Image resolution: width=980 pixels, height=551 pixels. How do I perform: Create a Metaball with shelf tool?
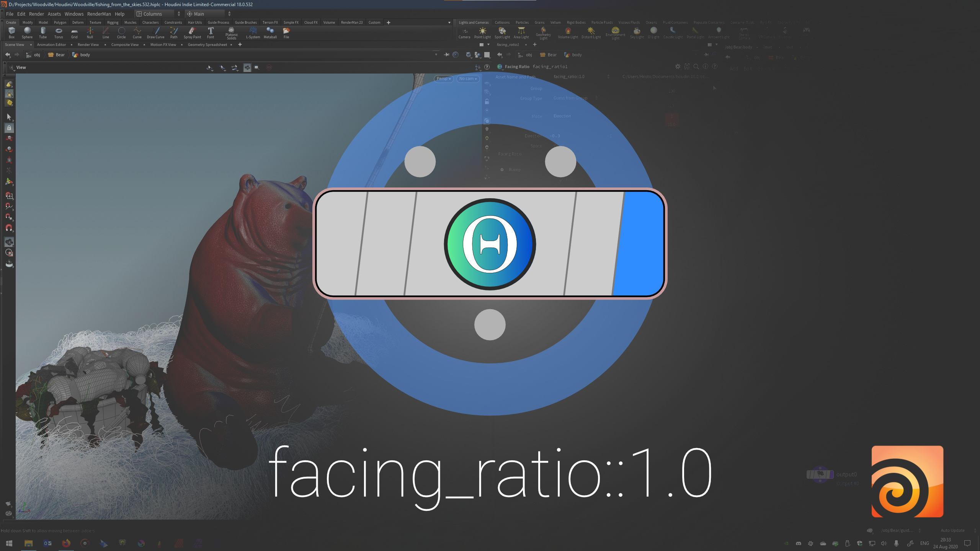pos(270,33)
